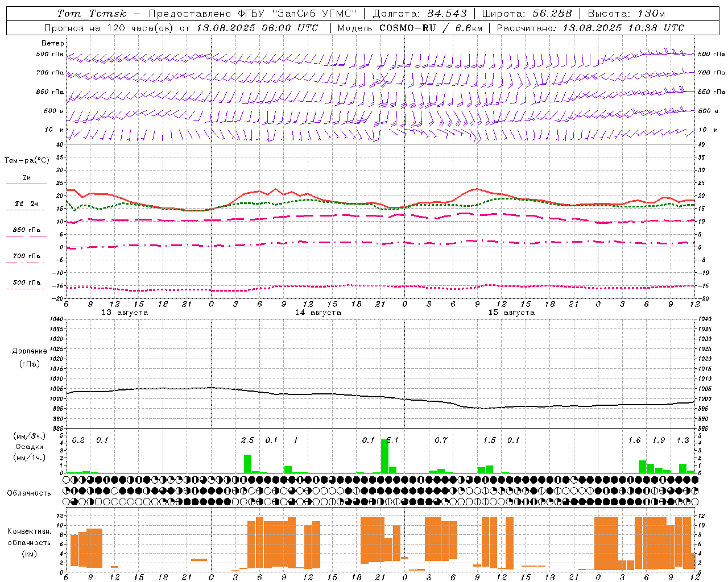Select the computed time 13.08.2025 10:38 UTC
This screenshot has height=582, width=728.
(623, 28)
